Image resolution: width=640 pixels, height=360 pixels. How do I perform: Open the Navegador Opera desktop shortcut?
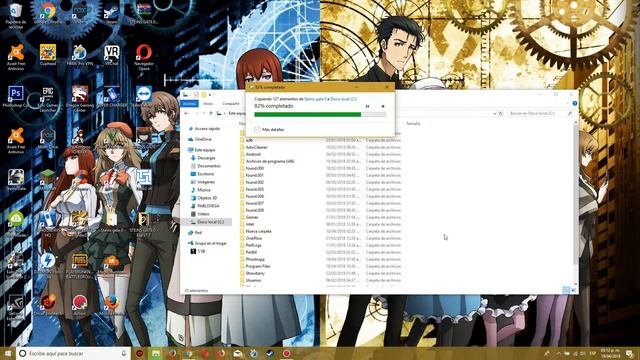[144, 57]
